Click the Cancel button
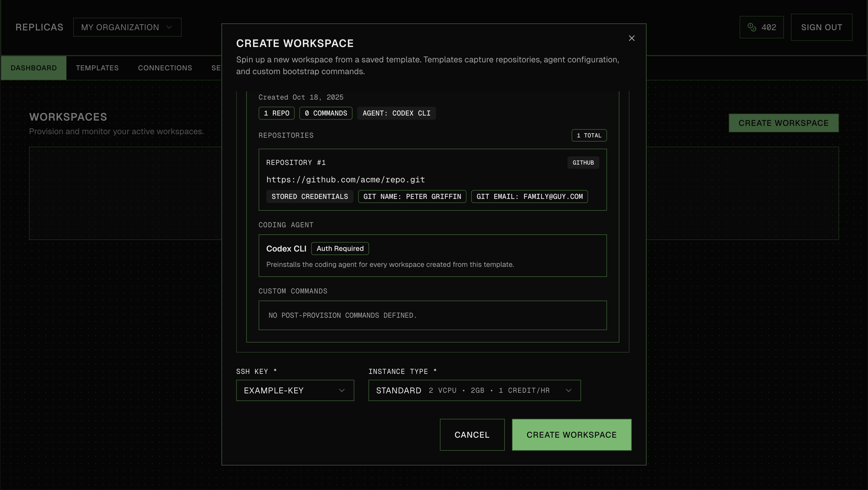 tap(472, 434)
